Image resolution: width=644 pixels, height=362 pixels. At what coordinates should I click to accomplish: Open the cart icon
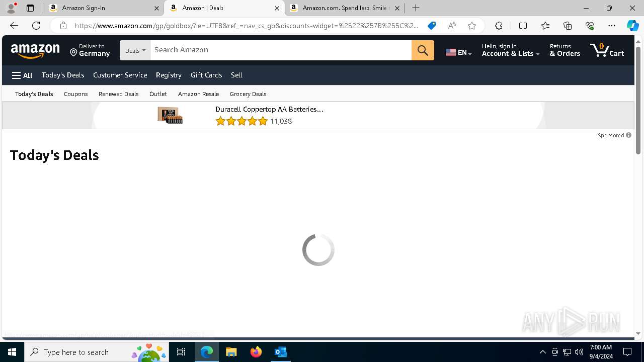point(607,50)
